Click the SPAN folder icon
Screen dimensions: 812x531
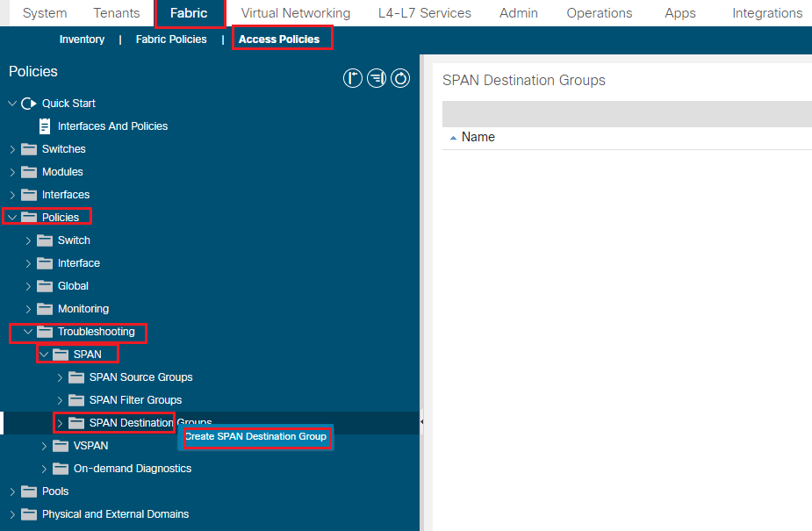[61, 354]
